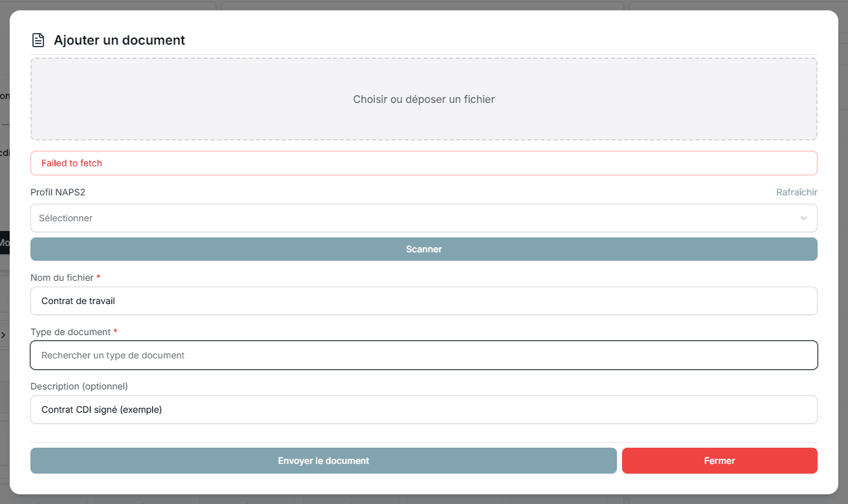This screenshot has height=504, width=848.
Task: Click the Failed to fetch error message
Action: pos(424,163)
